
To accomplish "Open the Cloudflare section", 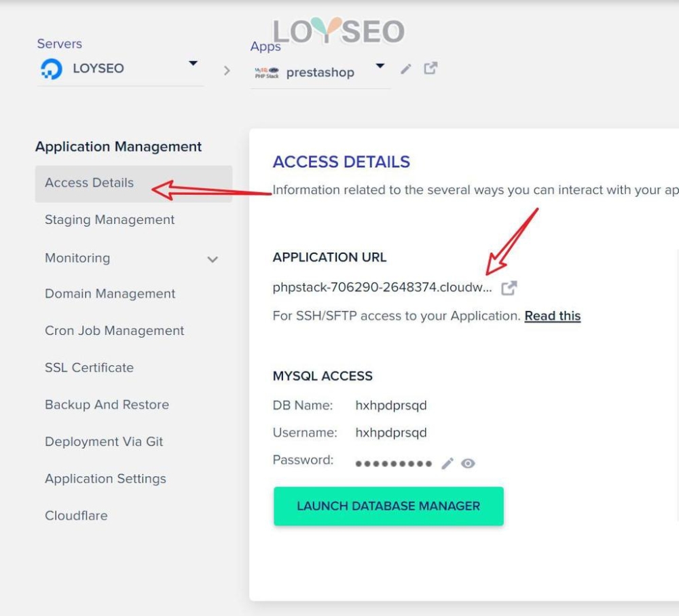I will click(76, 515).
